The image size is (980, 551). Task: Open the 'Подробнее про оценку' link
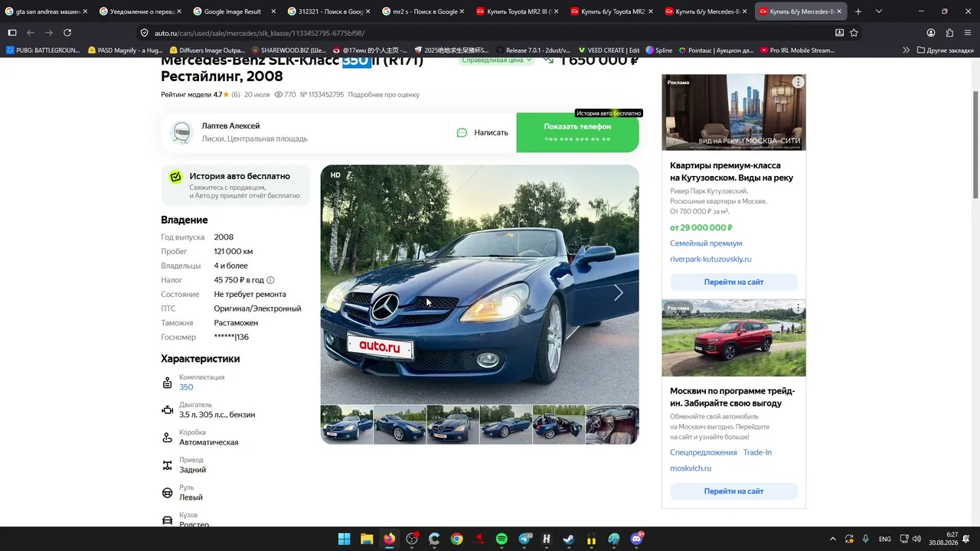point(384,95)
